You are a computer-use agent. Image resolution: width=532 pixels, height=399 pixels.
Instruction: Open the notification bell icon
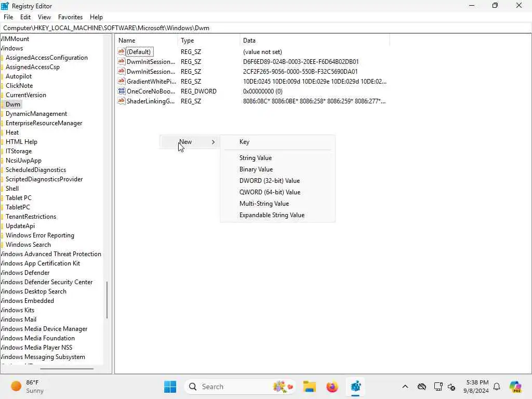(x=497, y=387)
